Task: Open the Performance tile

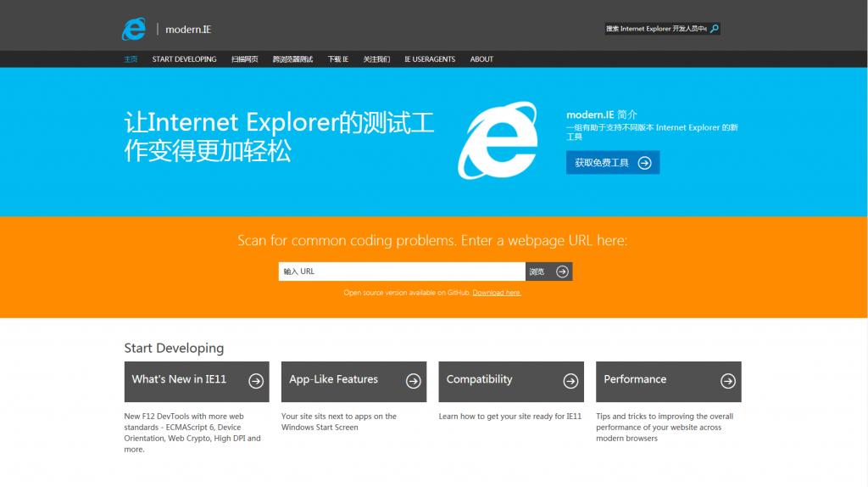Action: (x=669, y=382)
